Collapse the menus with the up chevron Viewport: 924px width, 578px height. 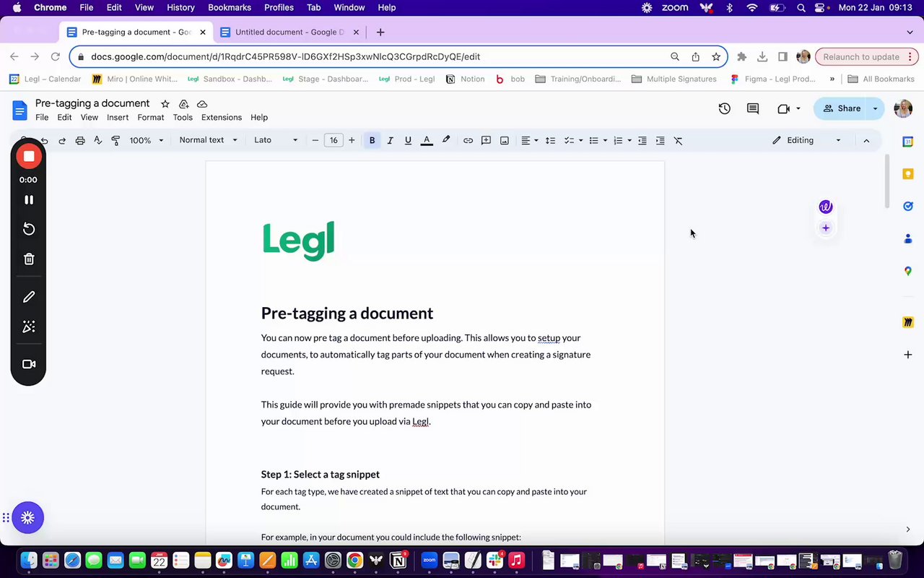pyautogui.click(x=866, y=140)
